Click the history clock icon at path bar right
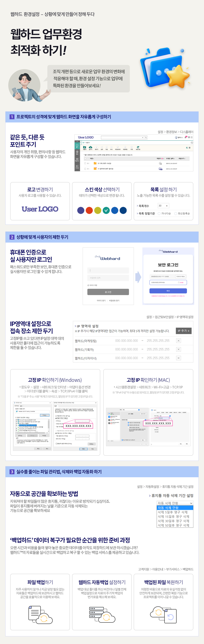The image size is (204, 644). point(192,143)
